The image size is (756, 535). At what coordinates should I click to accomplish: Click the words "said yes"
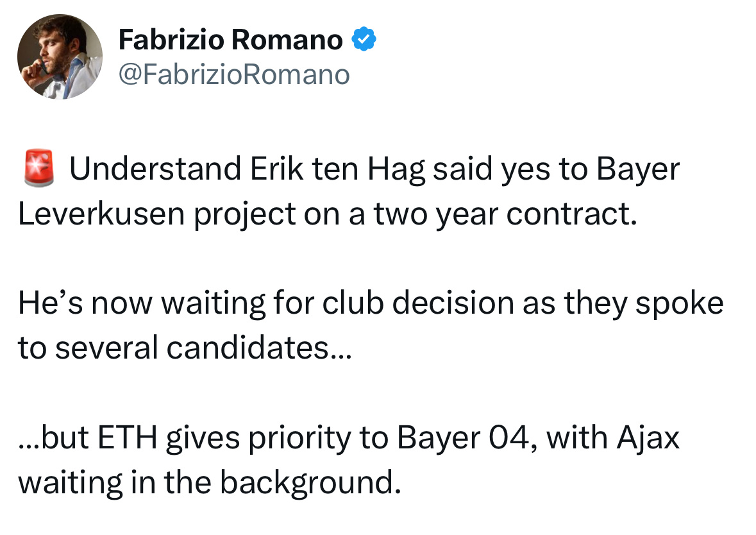pyautogui.click(x=491, y=170)
